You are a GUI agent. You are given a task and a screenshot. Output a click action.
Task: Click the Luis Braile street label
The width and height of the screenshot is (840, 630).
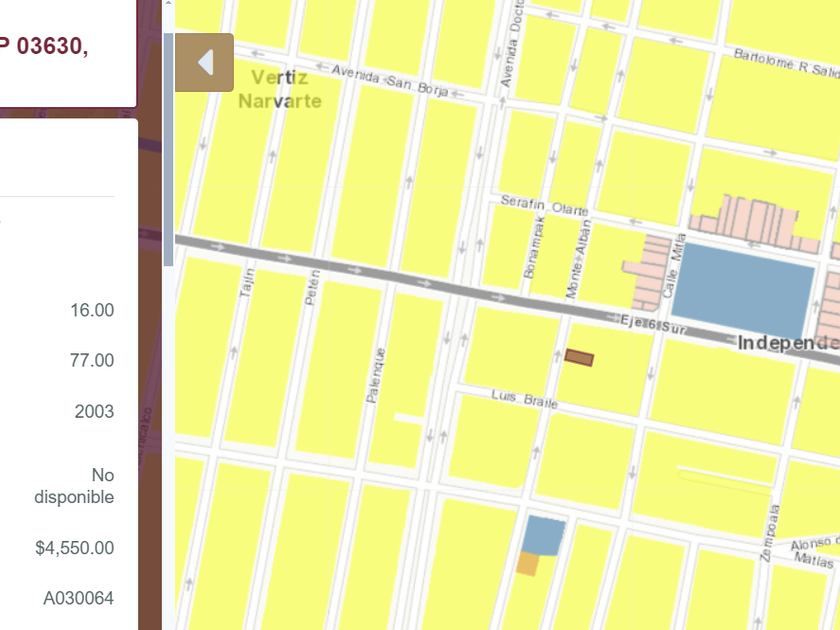tap(524, 399)
